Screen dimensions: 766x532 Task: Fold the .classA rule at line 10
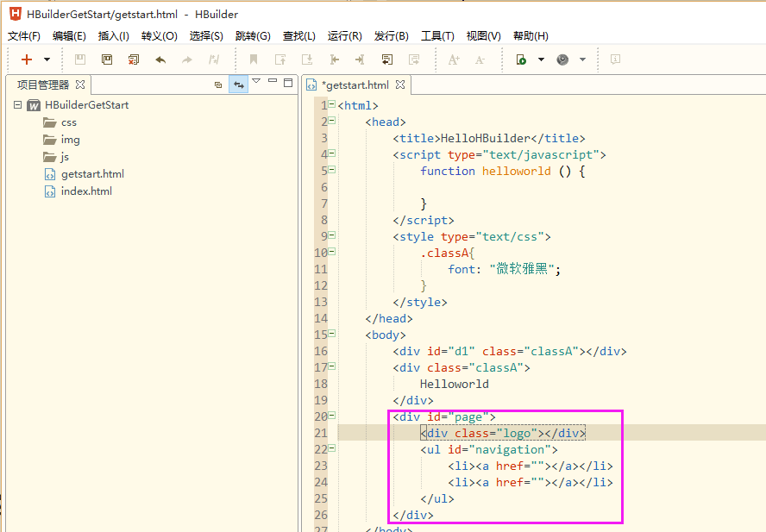coord(332,252)
